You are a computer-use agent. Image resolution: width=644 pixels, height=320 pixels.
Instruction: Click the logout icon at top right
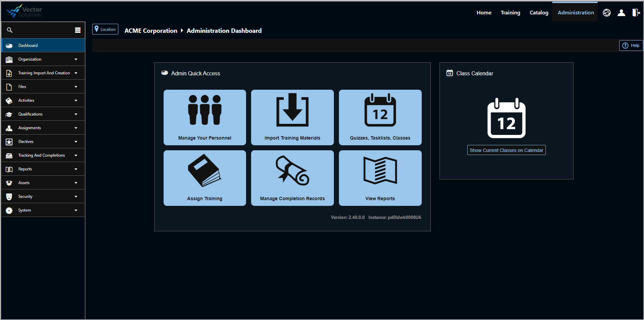coord(636,13)
